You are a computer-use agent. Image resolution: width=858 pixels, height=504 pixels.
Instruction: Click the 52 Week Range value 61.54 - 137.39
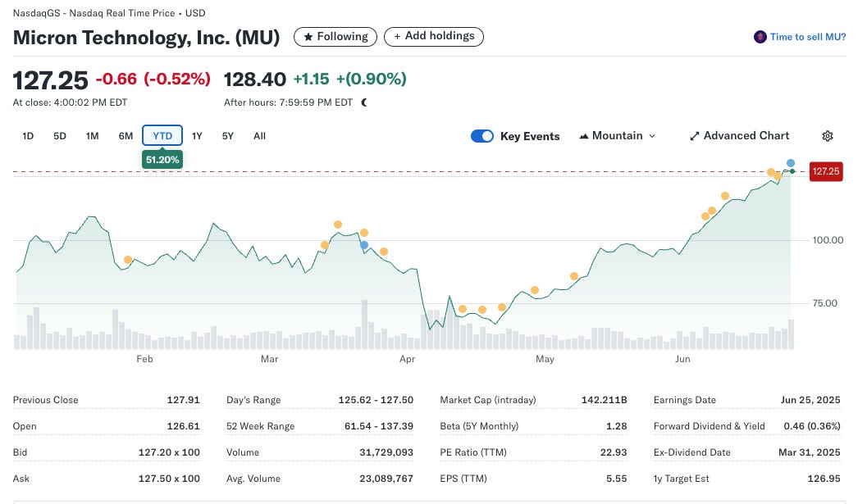click(379, 426)
